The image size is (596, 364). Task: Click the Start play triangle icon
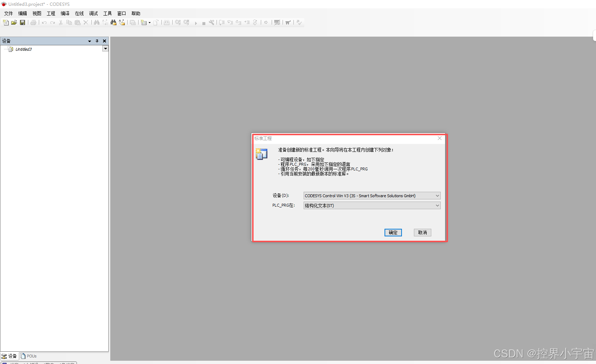196,23
